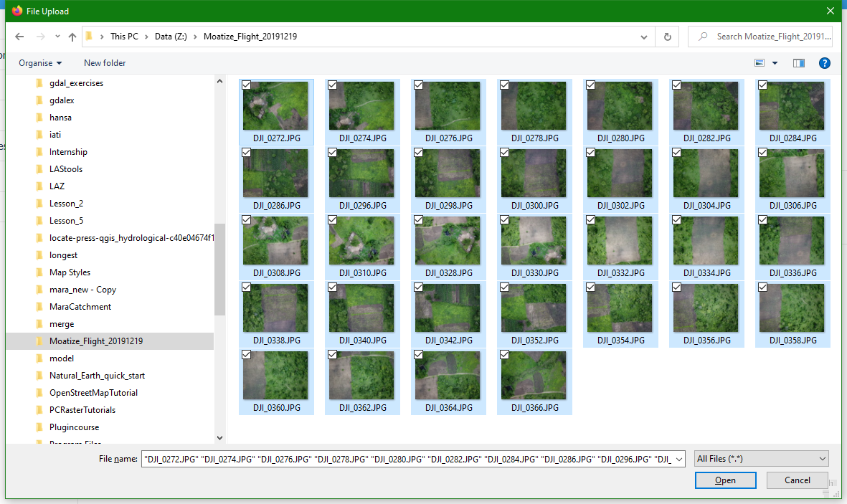The width and height of the screenshot is (847, 504).
Task: Click the Map Styles folder icon
Action: coord(39,272)
